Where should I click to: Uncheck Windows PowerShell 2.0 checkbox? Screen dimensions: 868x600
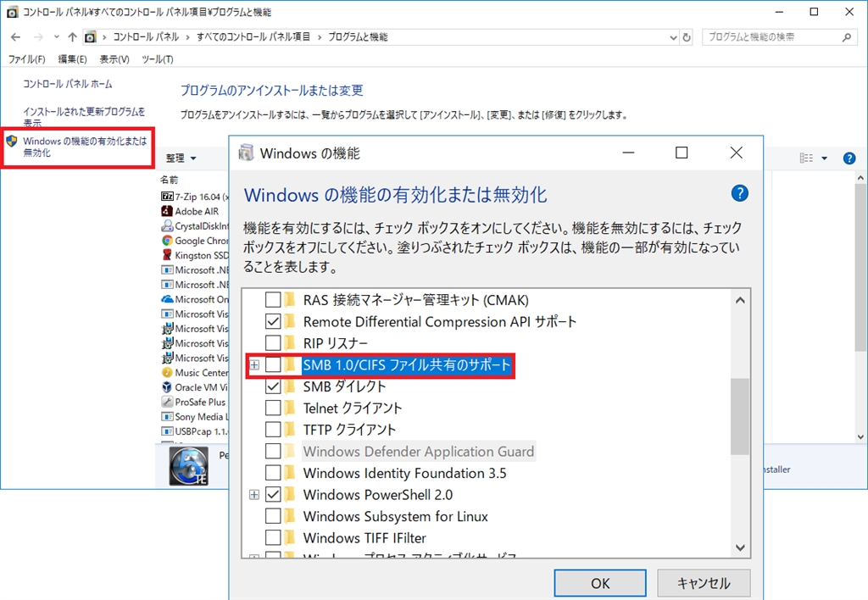(x=273, y=494)
